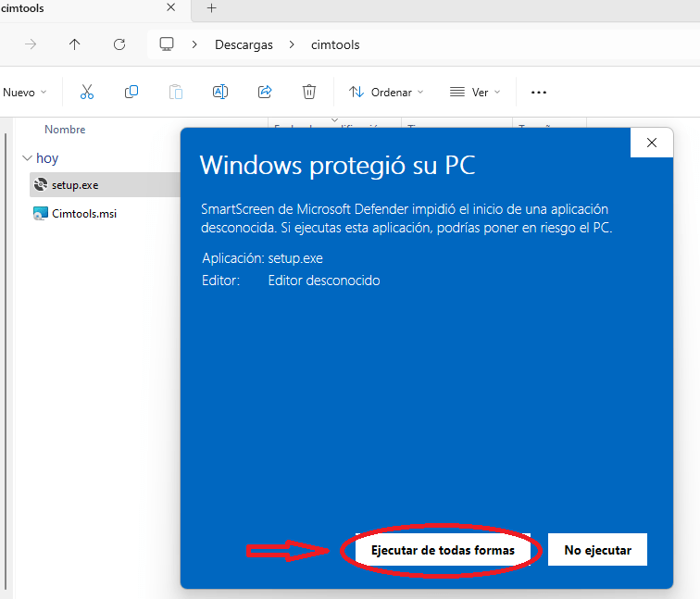Click the This PC monitor icon in address bar
Image resolution: width=700 pixels, height=599 pixels.
[x=167, y=44]
